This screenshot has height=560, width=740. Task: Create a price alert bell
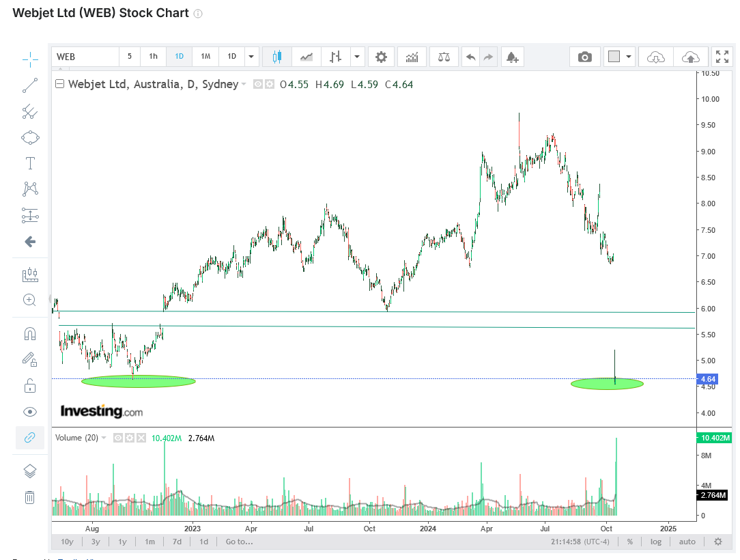coord(513,57)
